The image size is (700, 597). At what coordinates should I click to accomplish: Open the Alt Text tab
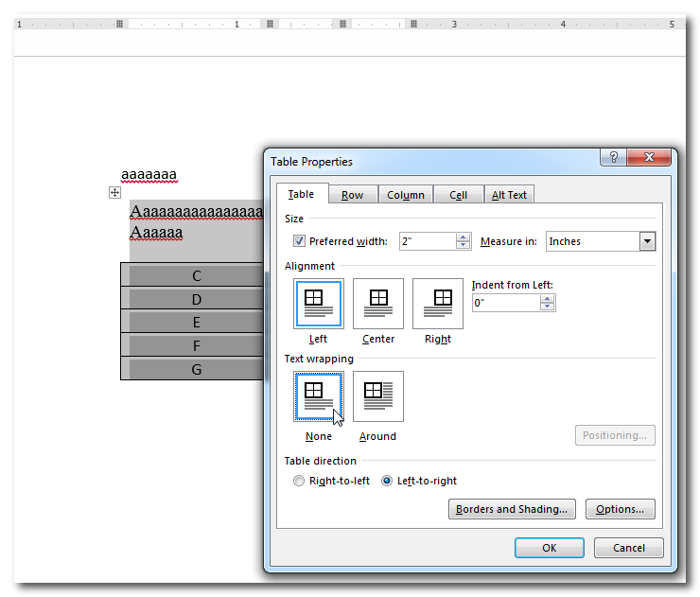click(509, 195)
